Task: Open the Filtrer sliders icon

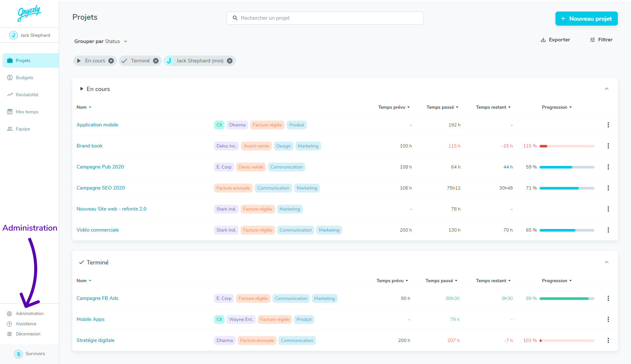Action: point(593,40)
